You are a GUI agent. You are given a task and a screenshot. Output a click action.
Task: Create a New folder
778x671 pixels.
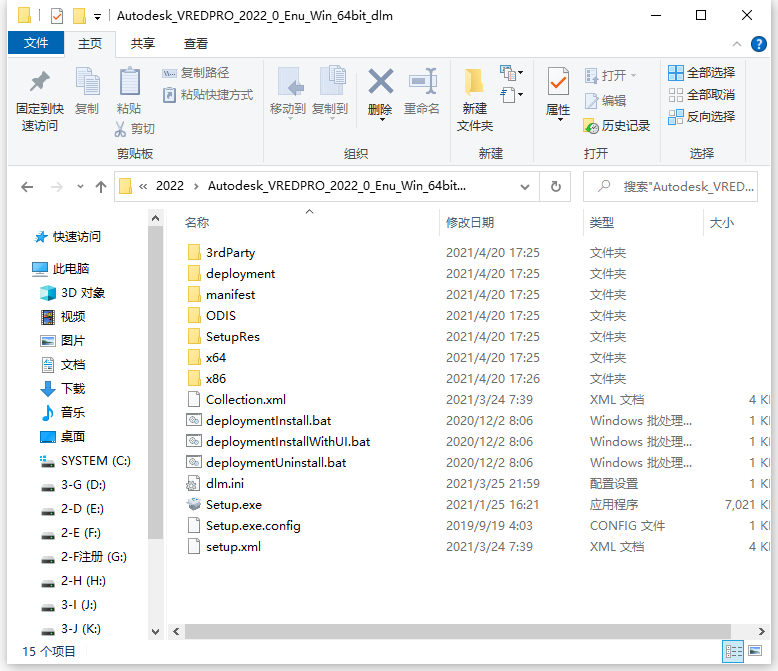[x=475, y=100]
